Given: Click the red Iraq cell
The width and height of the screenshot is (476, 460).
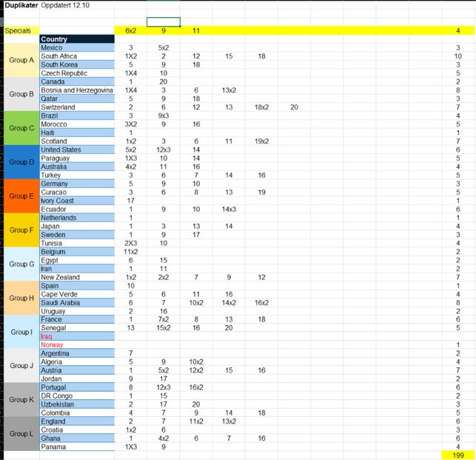Looking at the screenshot, I should (x=77, y=336).
